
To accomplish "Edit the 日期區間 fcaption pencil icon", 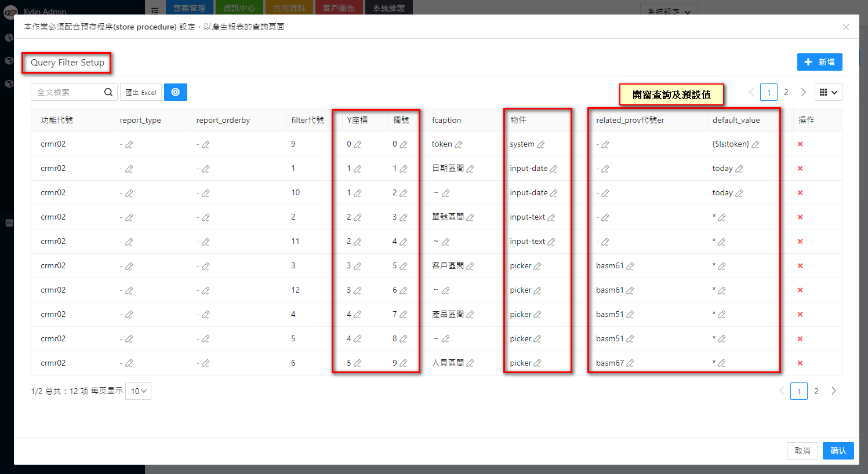I will (470, 169).
